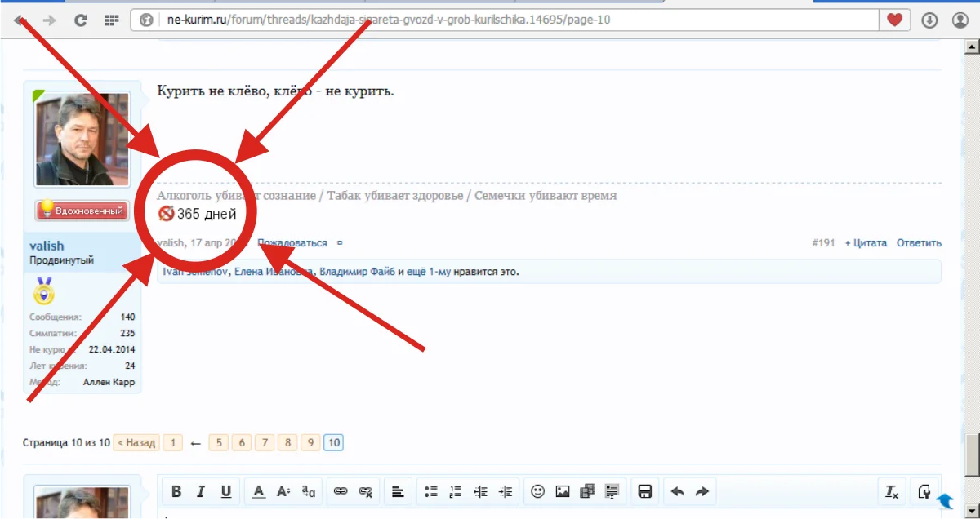This screenshot has height=519, width=980.
Task: Remove formatting with the Tx icon
Action: pos(892,491)
